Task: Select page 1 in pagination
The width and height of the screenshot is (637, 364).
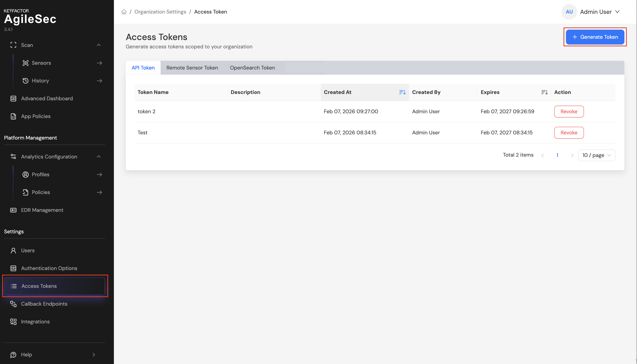Action: click(557, 155)
